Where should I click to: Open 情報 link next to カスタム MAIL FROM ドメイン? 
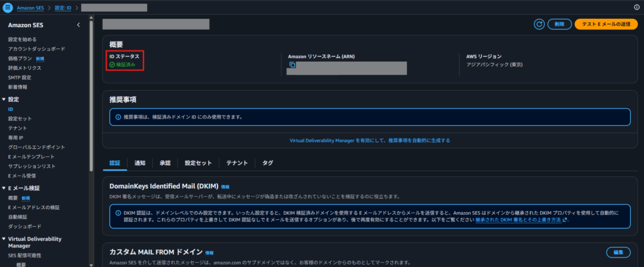click(x=209, y=253)
